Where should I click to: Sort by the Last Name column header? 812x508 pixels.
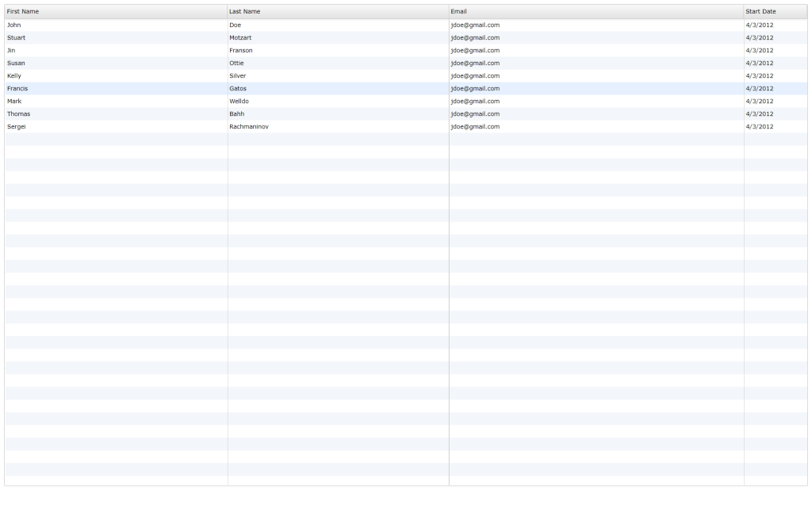click(x=338, y=11)
